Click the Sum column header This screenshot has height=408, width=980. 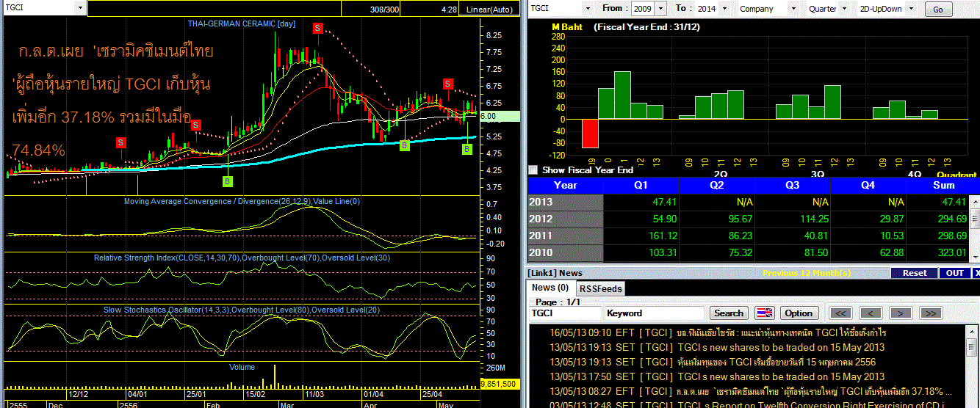tap(943, 185)
